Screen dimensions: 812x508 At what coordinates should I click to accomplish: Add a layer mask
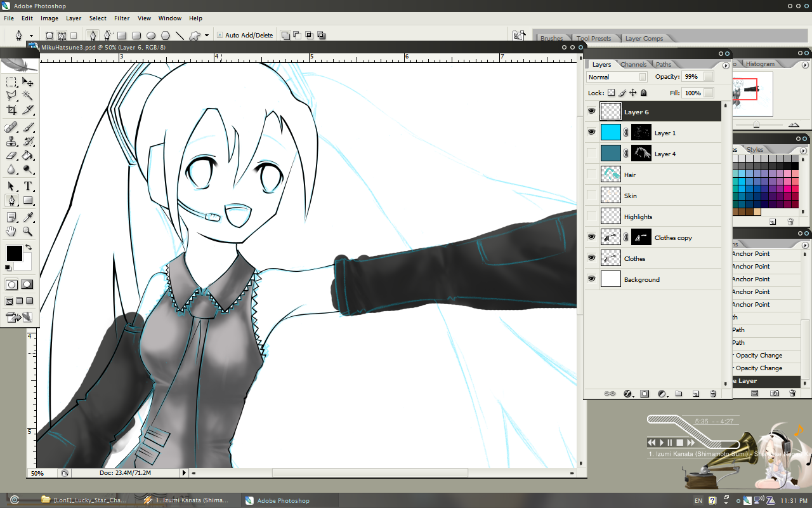point(645,394)
